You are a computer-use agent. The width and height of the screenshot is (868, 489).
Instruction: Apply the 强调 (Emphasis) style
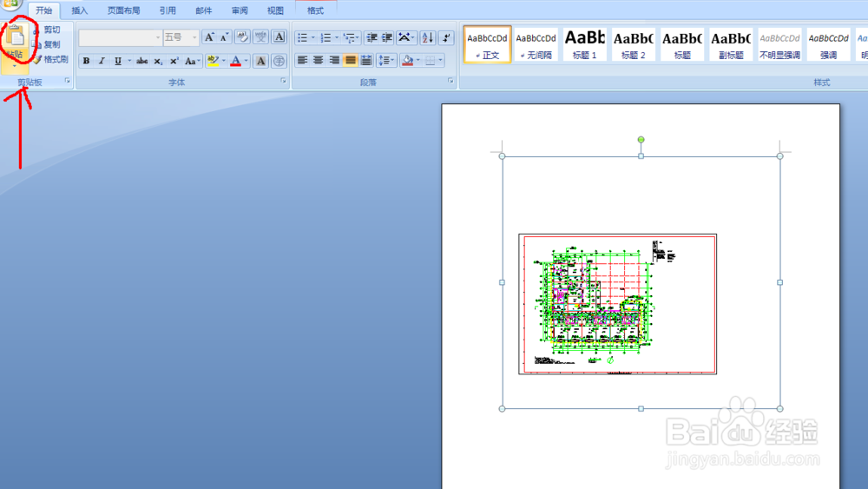[x=828, y=45]
